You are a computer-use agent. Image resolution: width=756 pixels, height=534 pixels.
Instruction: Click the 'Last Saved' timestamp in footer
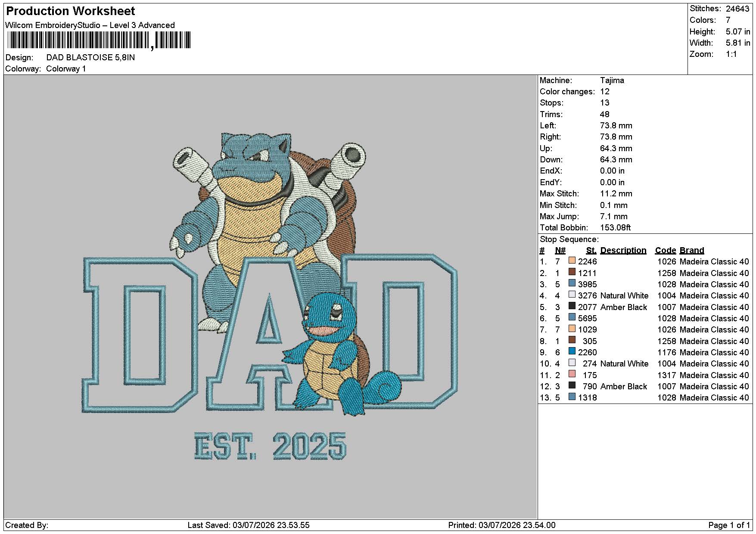coord(249,525)
